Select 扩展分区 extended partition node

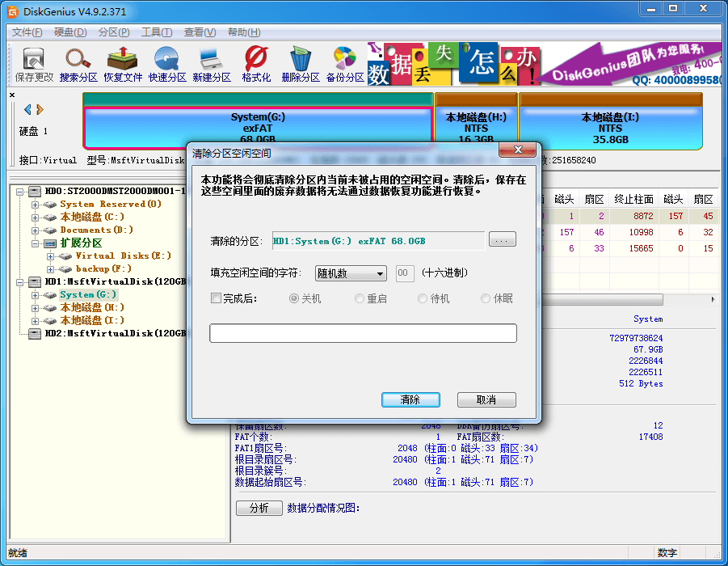pyautogui.click(x=81, y=243)
